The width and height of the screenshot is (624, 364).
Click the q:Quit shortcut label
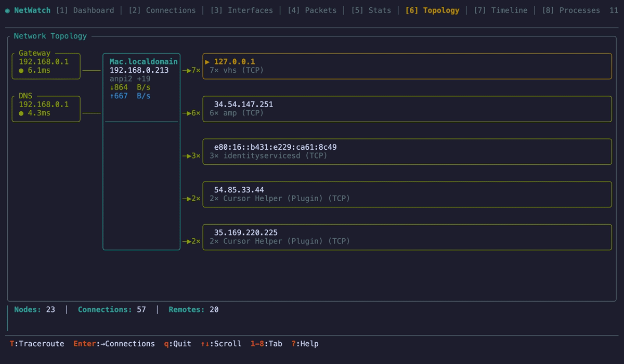[177, 344]
